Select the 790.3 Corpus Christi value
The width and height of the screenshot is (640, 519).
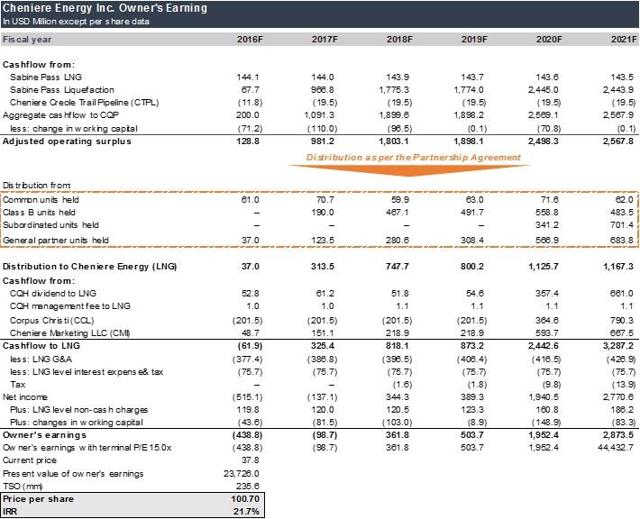(622, 321)
